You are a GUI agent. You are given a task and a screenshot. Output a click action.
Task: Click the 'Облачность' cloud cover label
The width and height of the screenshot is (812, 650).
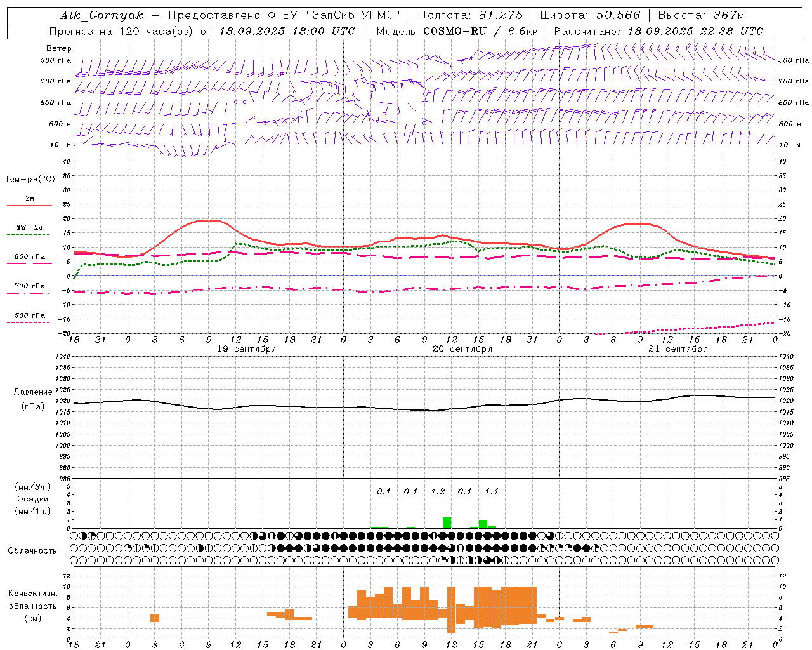[32, 550]
